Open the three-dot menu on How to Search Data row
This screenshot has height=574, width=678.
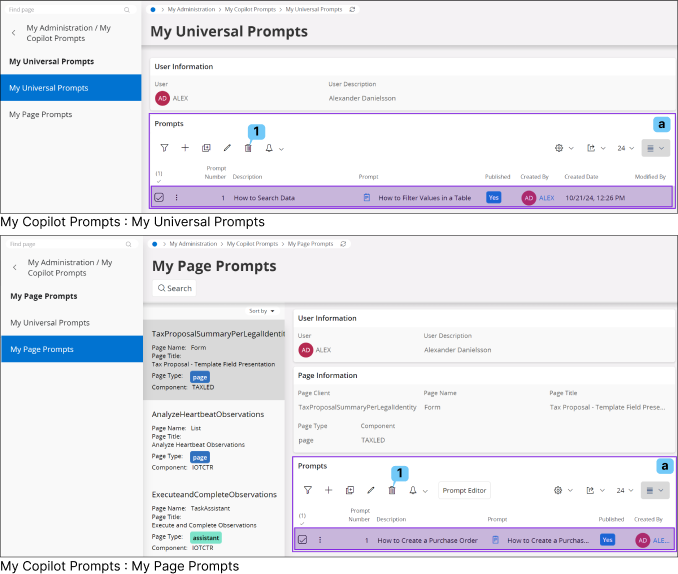point(176,198)
